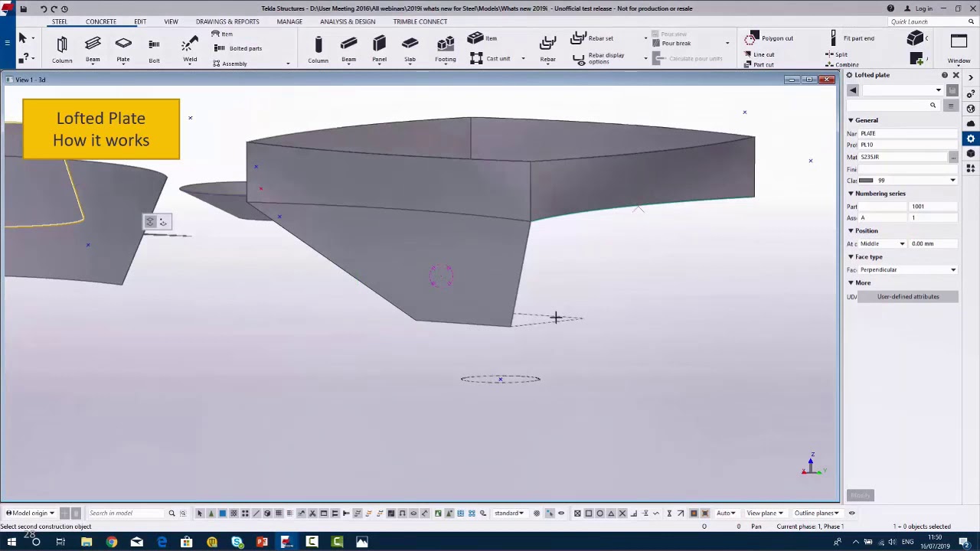Open TRIMBLE CONNECT tab
Image resolution: width=980 pixels, height=551 pixels.
point(420,21)
